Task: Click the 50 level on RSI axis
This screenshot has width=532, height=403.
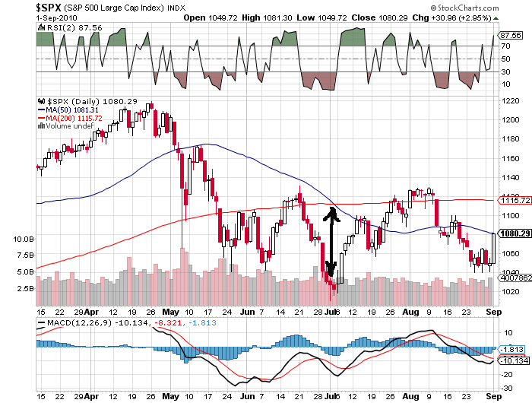Action: pos(505,59)
